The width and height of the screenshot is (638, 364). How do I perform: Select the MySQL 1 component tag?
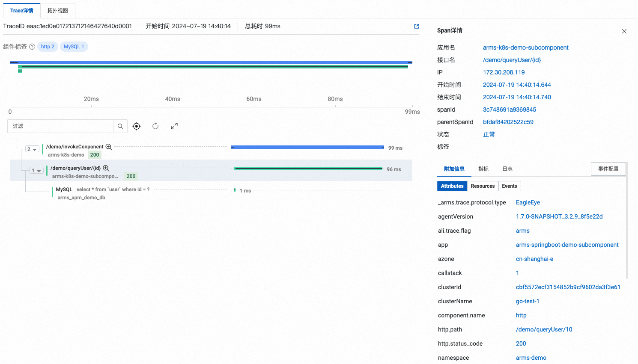tap(74, 47)
